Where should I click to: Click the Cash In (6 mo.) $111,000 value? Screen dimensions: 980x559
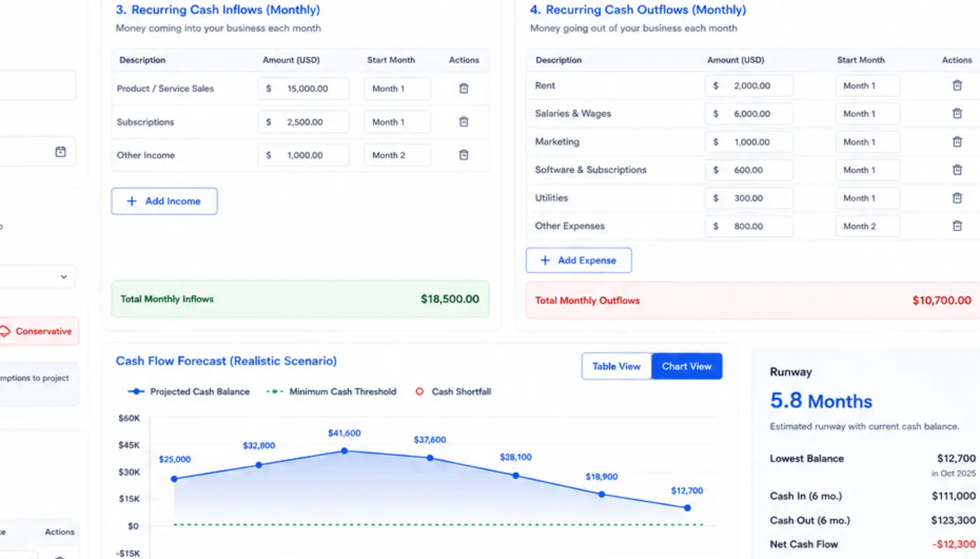point(953,496)
